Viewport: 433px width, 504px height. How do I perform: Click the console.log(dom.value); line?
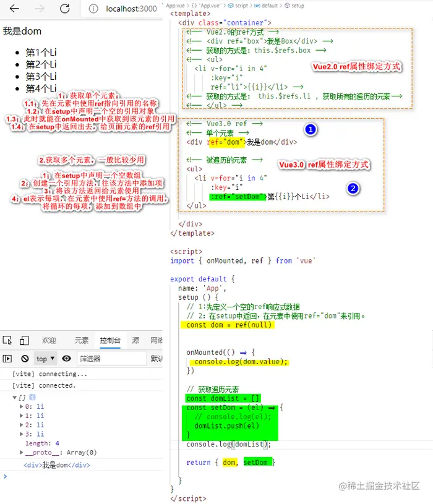tap(241, 362)
